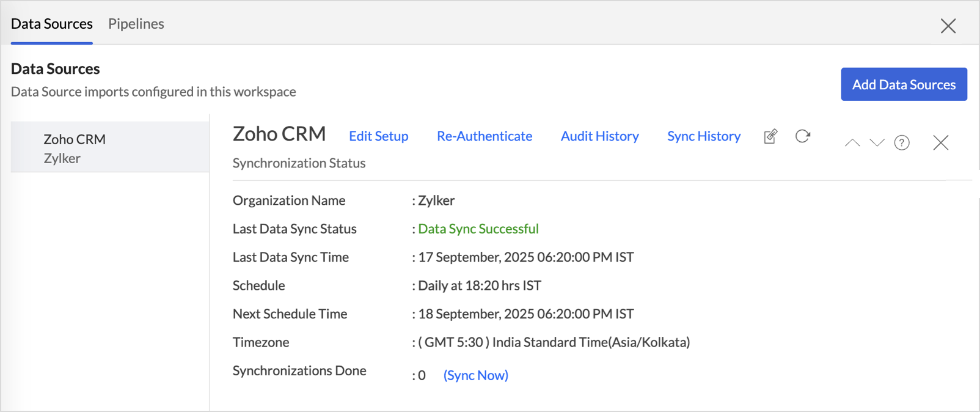Screen dimensions: 980x412
Task: Click the Daily at 18:20 hrs IST schedule value
Action: point(479,285)
